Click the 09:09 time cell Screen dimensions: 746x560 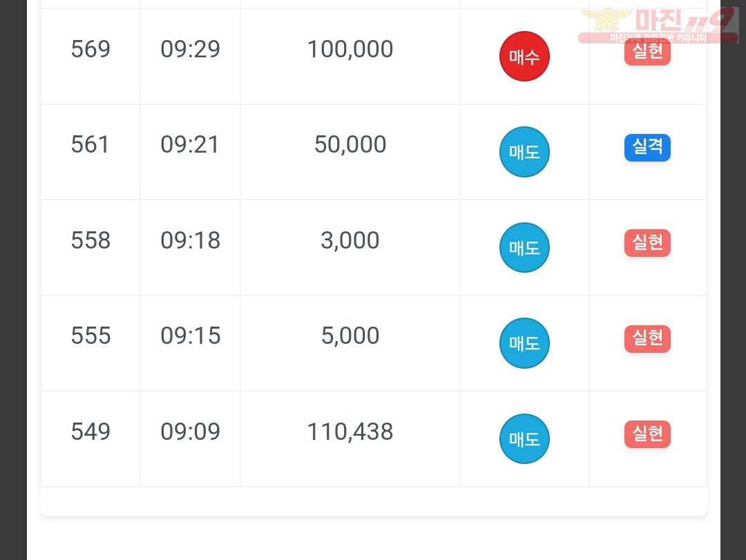[x=191, y=432]
